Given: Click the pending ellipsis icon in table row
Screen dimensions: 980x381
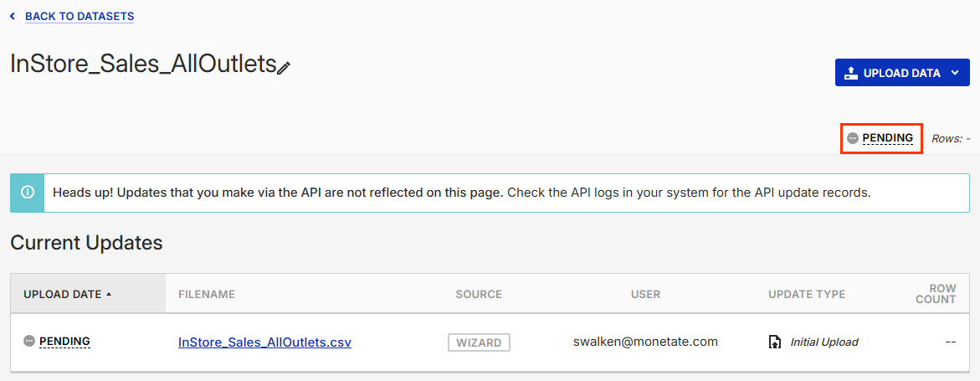Looking at the screenshot, I should tap(29, 341).
